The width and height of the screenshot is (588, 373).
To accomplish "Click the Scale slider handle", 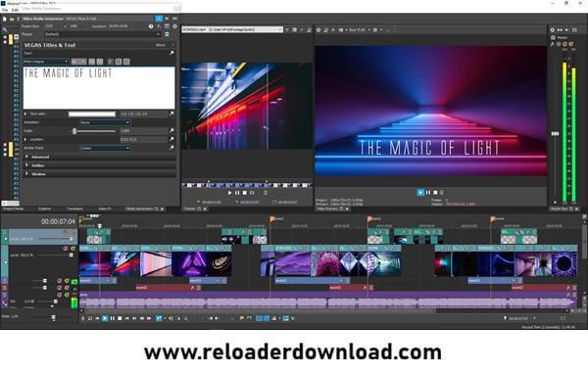I will click(x=74, y=131).
